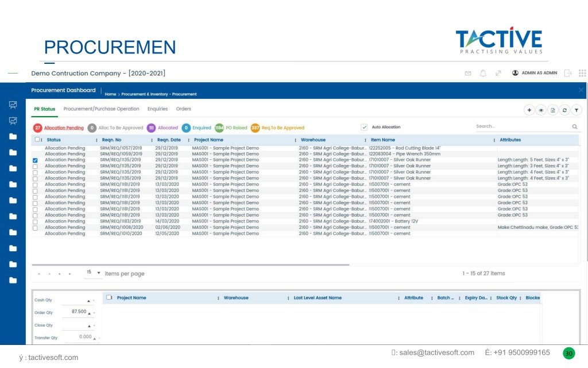Click the funnel filter icon button
This screenshot has height=368, width=588.
coord(577,110)
